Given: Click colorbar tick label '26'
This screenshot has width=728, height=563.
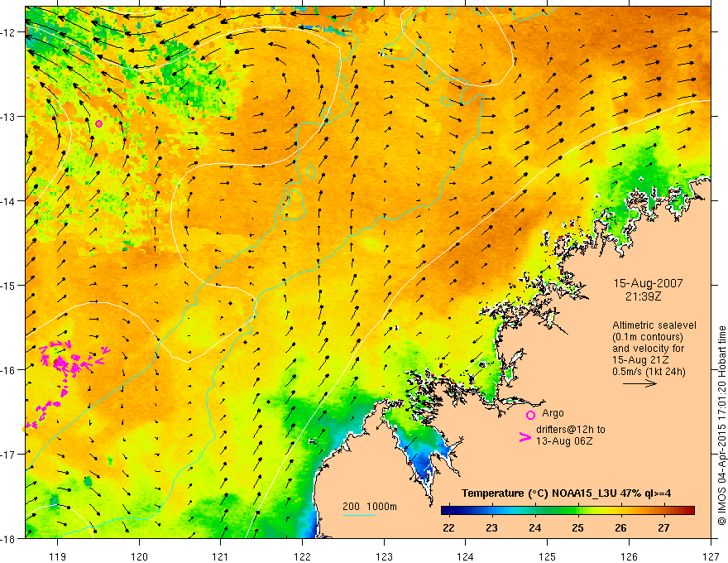Looking at the screenshot, I should coord(620,527).
